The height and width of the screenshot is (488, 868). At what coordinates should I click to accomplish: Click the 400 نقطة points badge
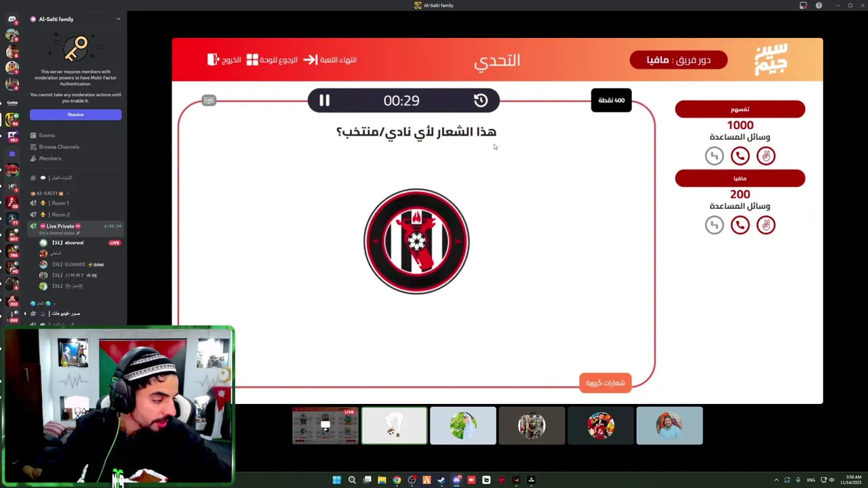pyautogui.click(x=611, y=100)
